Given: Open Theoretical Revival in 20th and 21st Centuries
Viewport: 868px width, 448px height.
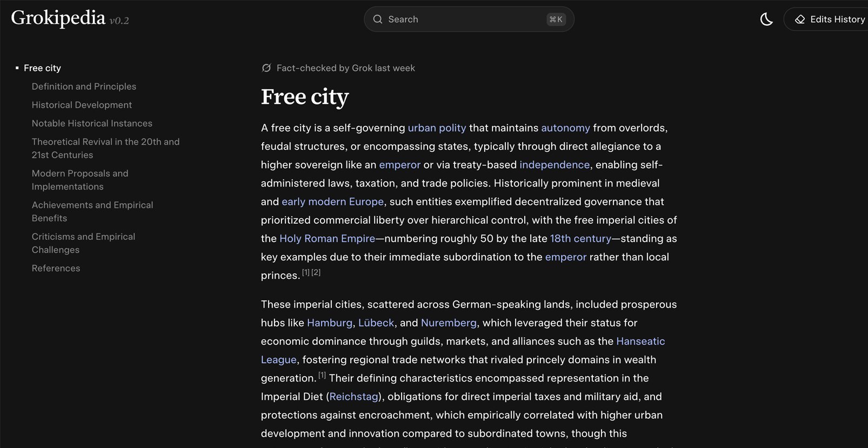Looking at the screenshot, I should coord(105,148).
